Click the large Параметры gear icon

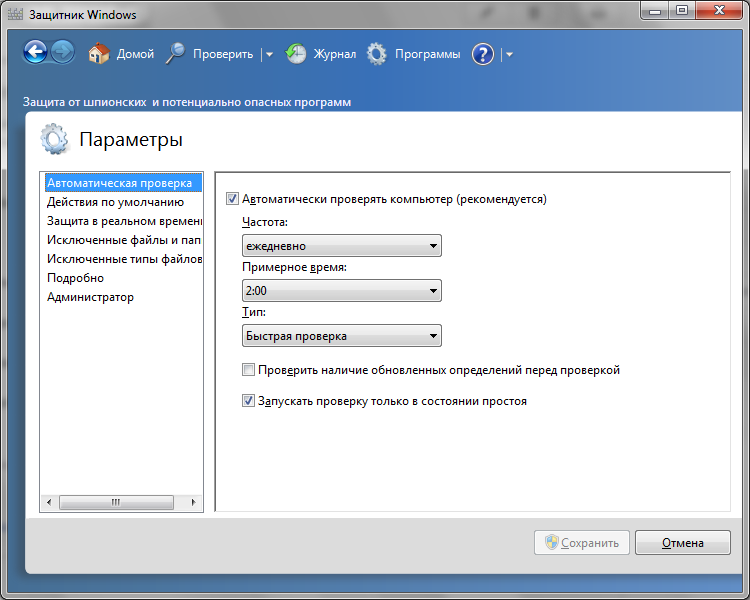click(x=54, y=139)
